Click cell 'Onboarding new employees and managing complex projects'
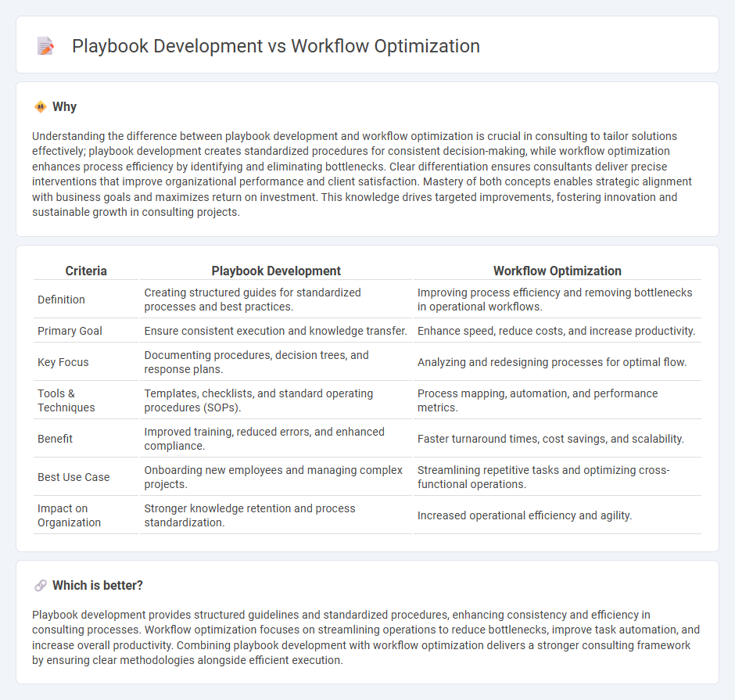Viewport: 735px width, 700px height. pyautogui.click(x=276, y=477)
